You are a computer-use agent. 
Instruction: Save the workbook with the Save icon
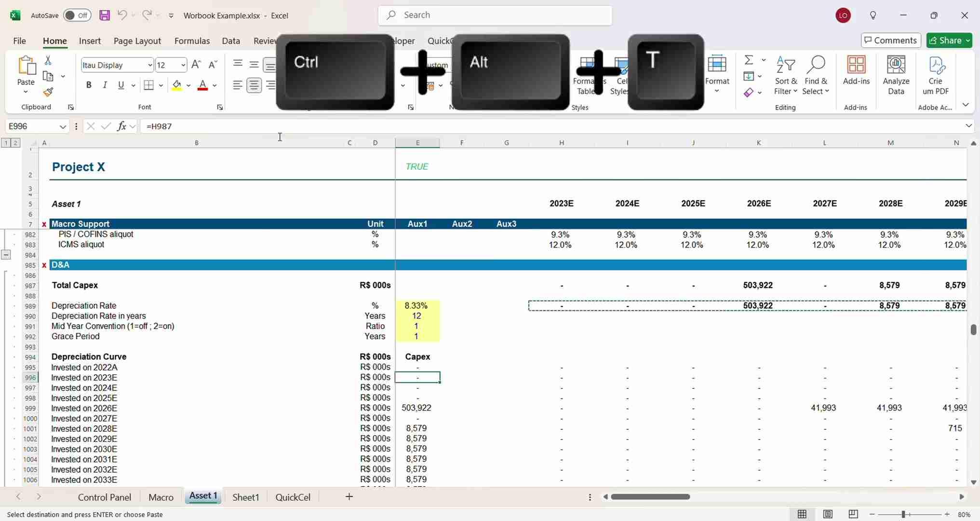pyautogui.click(x=104, y=15)
